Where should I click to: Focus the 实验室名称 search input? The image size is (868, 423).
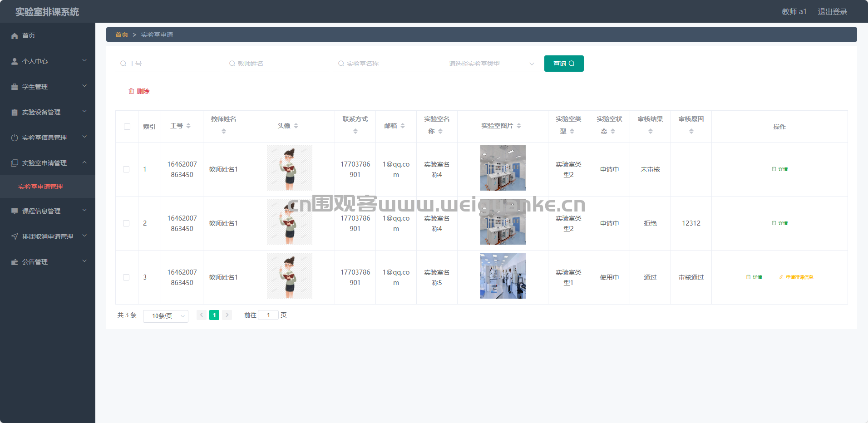point(385,64)
